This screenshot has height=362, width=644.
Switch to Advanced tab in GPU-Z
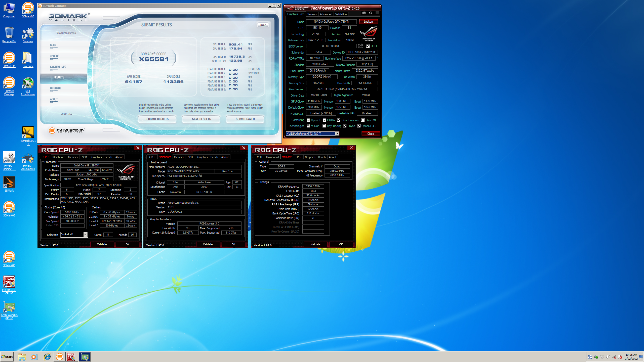click(326, 14)
